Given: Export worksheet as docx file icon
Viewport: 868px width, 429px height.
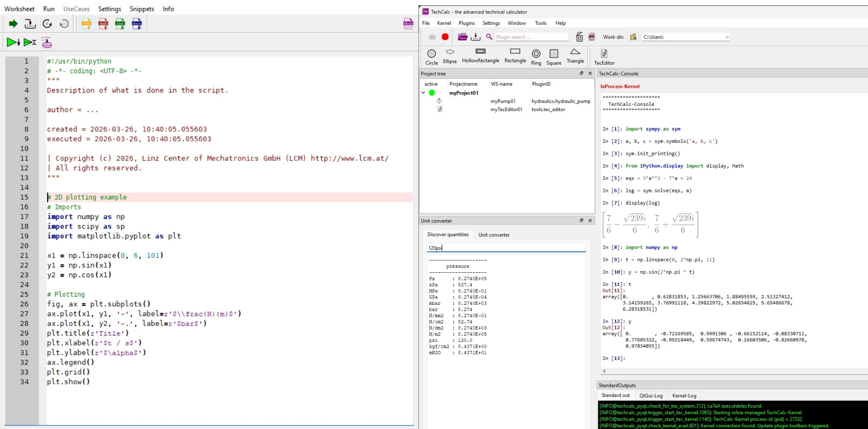Looking at the screenshot, I should (137, 24).
